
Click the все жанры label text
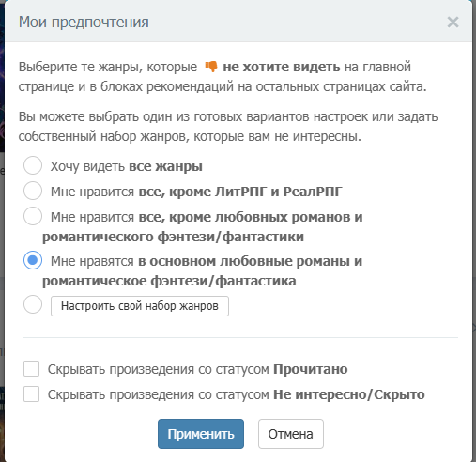tap(165, 166)
